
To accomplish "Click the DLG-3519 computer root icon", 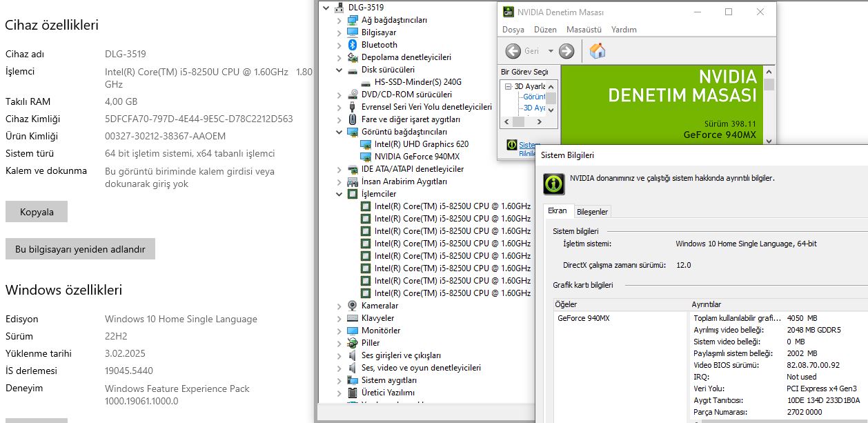I will [339, 8].
